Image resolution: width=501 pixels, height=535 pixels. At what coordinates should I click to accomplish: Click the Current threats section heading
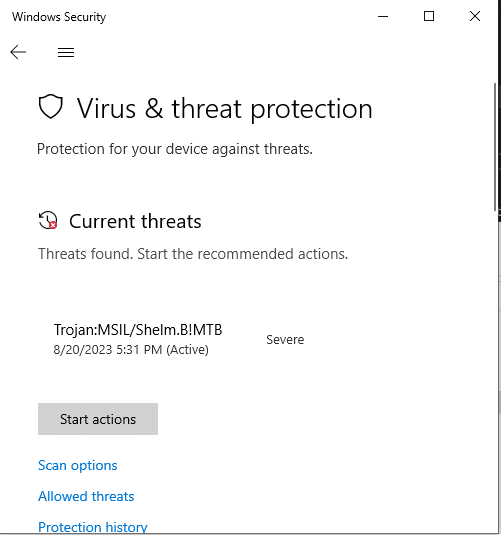coord(135,221)
